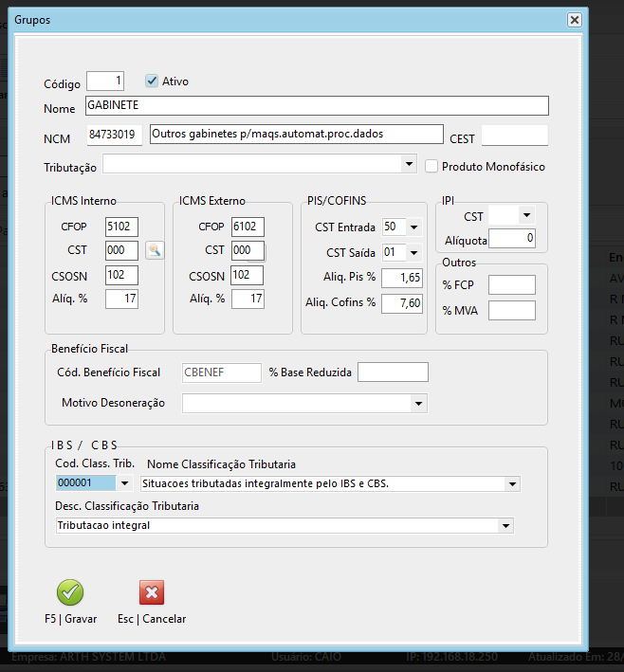The width and height of the screenshot is (624, 672).
Task: Open the IPI CST dropdown
Action: 527,215
